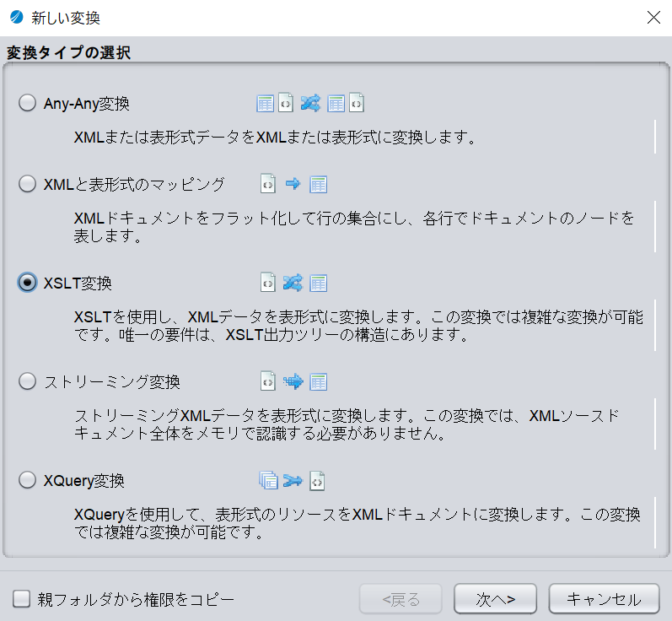
Task: Click the XMLドキュメントをフラット化 description text
Action: pos(354,227)
